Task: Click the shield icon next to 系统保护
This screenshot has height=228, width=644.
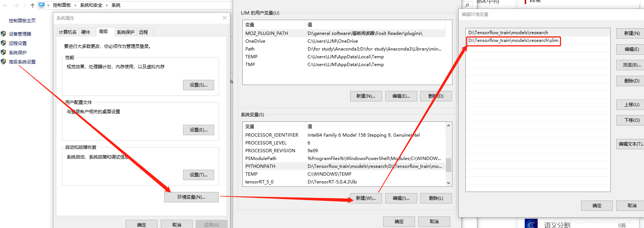Action: [x=4, y=52]
